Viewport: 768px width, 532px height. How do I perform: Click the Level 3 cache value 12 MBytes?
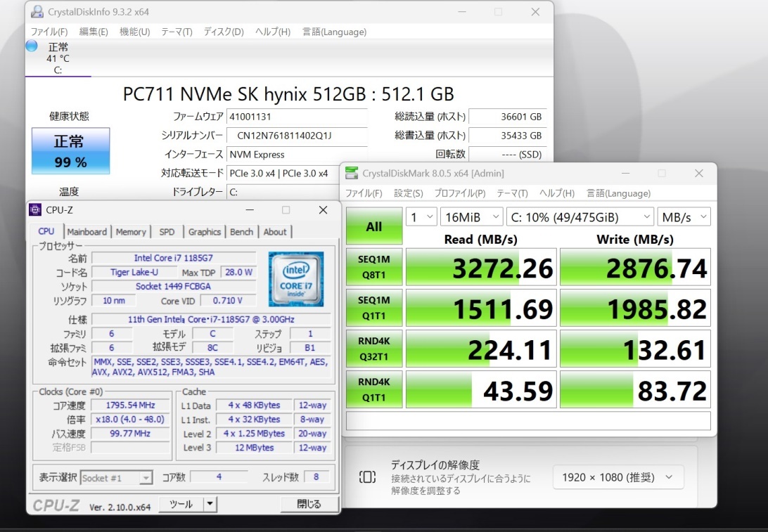coord(254,448)
